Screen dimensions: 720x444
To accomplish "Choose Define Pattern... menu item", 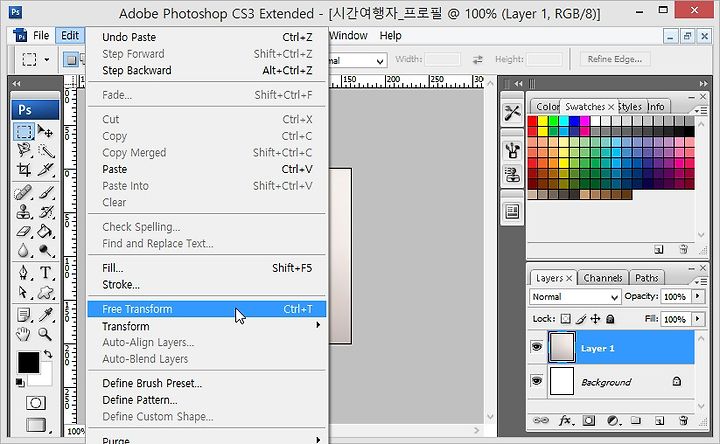I will pos(207,400).
